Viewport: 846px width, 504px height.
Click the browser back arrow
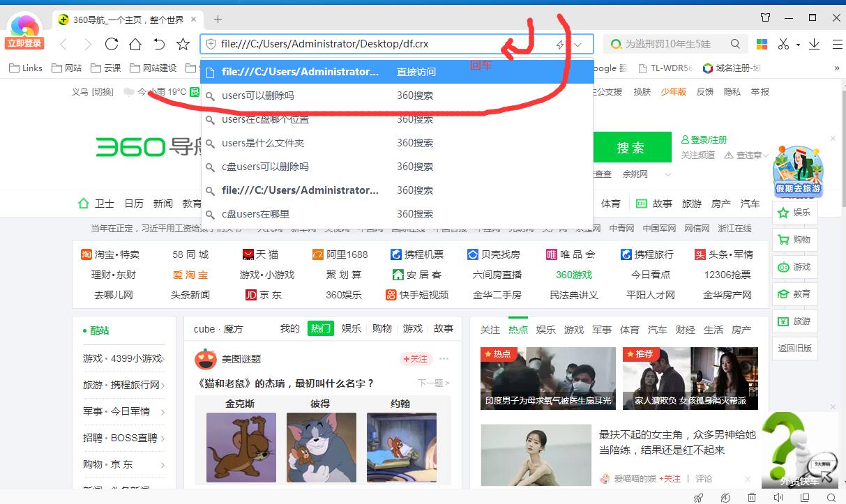pyautogui.click(x=63, y=45)
